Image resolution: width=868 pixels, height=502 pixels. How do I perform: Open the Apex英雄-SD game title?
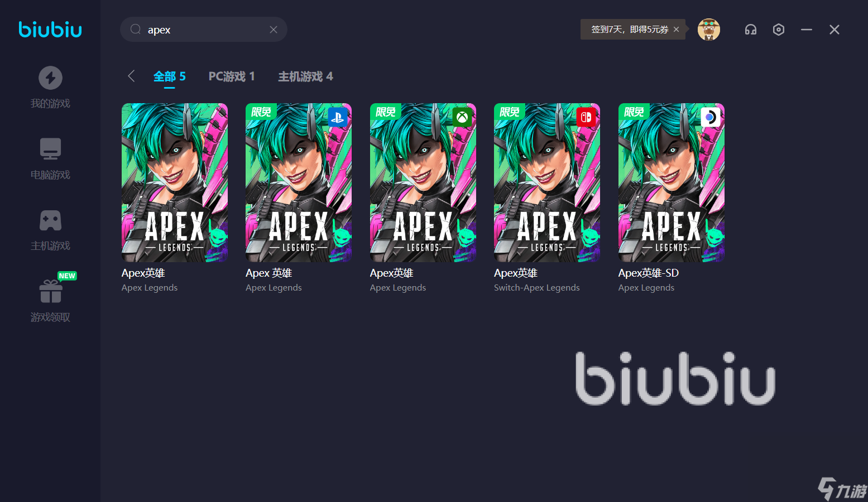pos(649,273)
